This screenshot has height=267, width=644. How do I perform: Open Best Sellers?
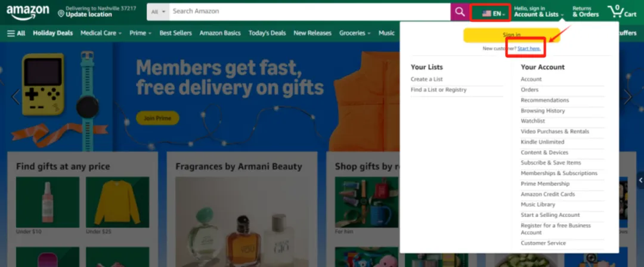[x=175, y=33]
